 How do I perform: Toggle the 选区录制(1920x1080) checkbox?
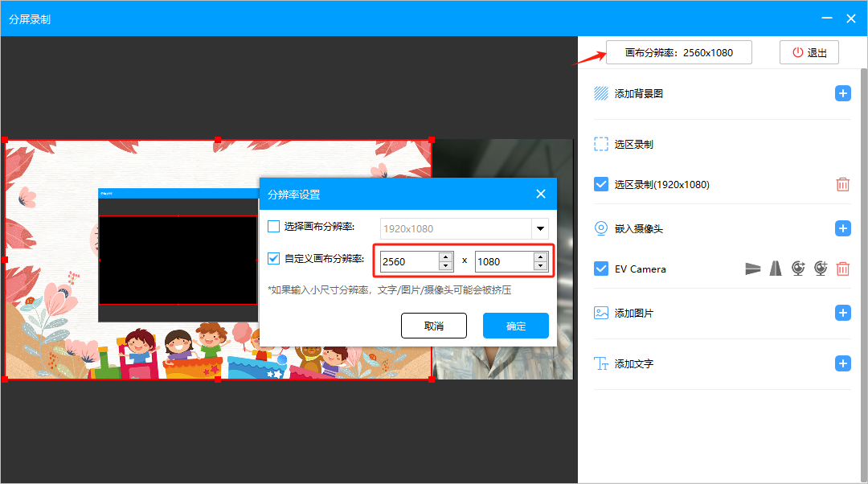pyautogui.click(x=601, y=184)
